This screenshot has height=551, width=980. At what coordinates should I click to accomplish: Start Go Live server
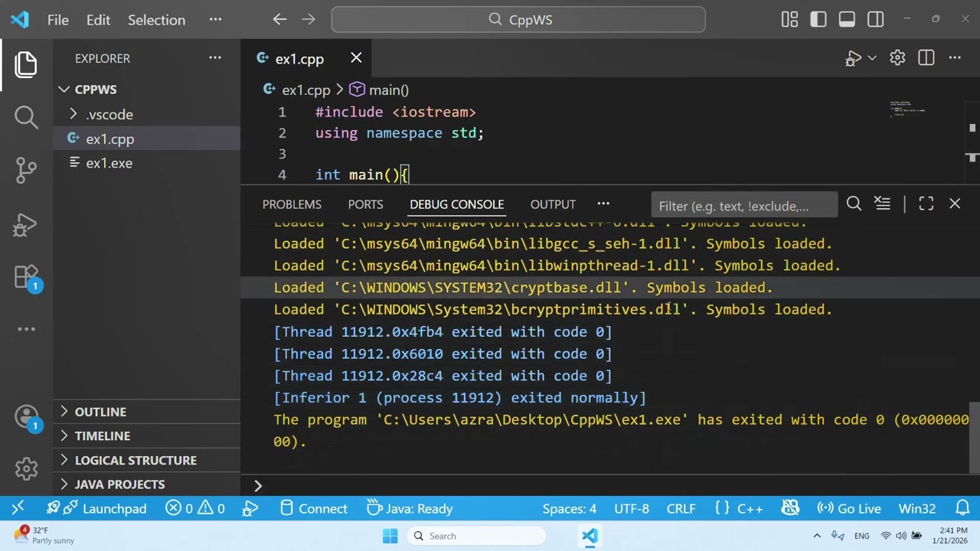click(x=849, y=508)
